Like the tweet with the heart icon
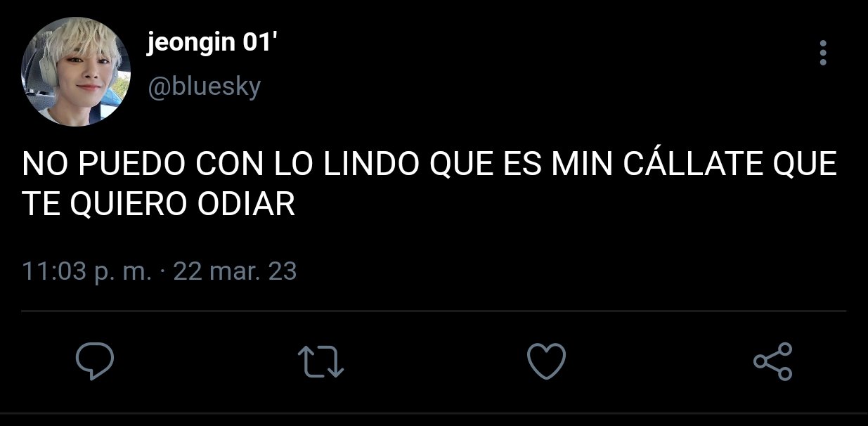Viewport: 868px width, 426px height. (x=546, y=361)
